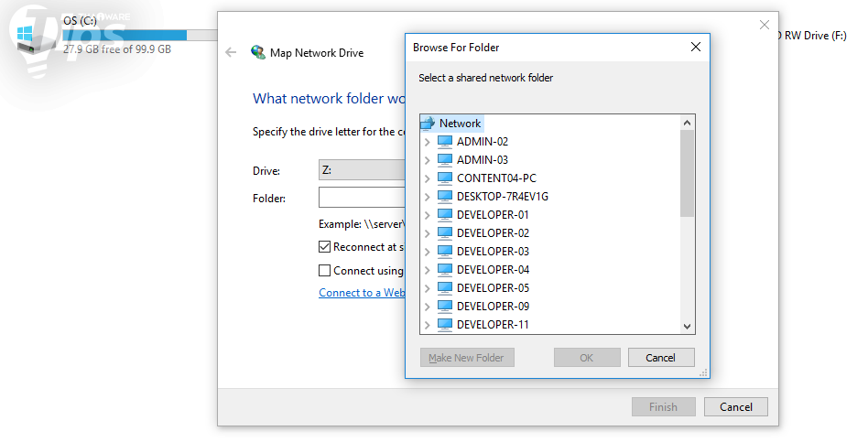Click the OS (C:) drive icon
The width and height of the screenshot is (868, 442).
click(x=34, y=41)
